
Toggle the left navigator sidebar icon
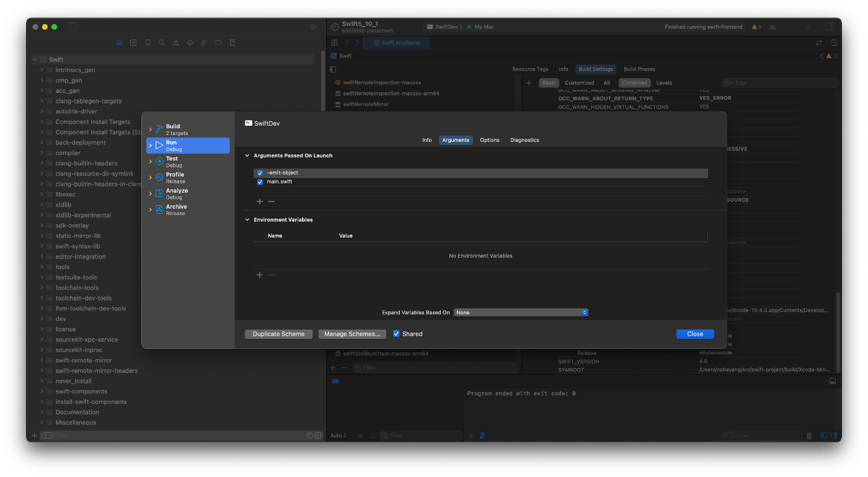point(73,27)
